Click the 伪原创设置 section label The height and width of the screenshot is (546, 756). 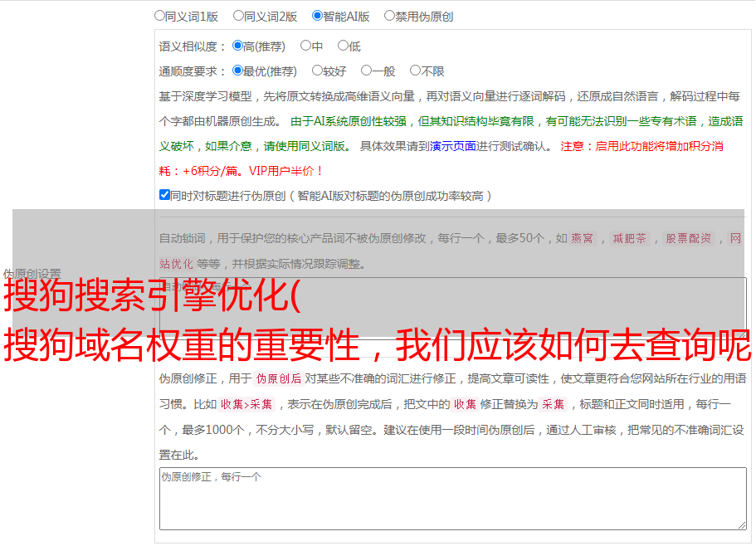[x=32, y=274]
